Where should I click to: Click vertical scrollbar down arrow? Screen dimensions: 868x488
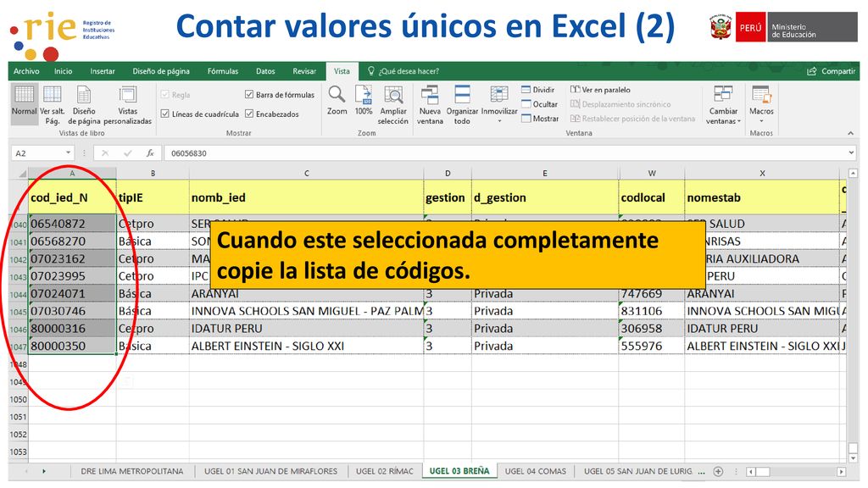point(853,457)
